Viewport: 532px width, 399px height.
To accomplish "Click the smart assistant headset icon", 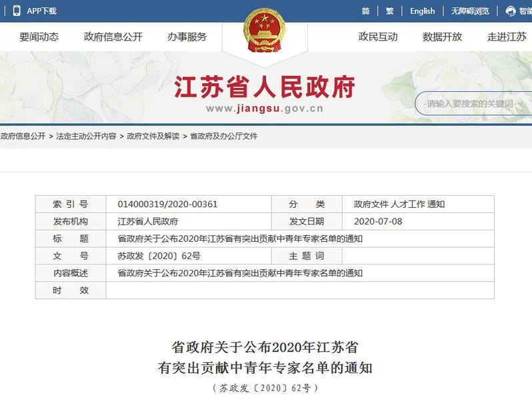I will pos(511,11).
